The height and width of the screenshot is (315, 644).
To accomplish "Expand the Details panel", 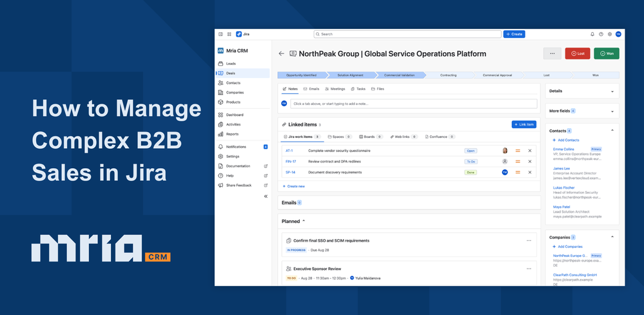I will click(x=612, y=91).
